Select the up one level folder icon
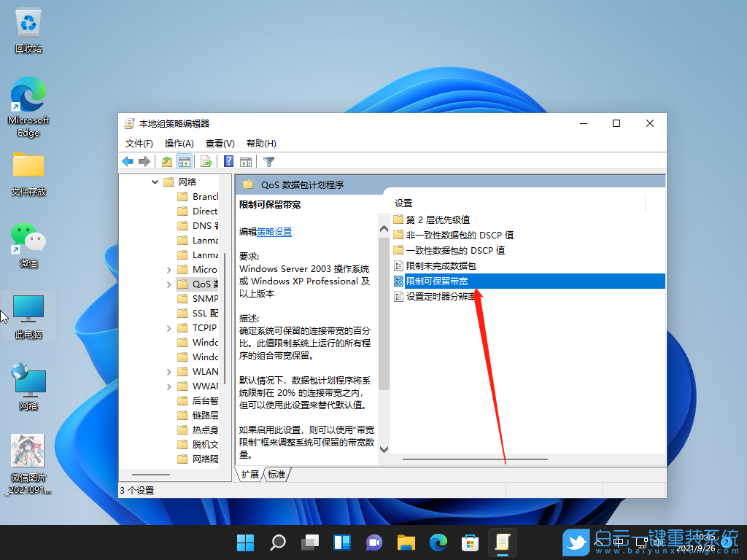This screenshot has height=560, width=747. tap(166, 161)
